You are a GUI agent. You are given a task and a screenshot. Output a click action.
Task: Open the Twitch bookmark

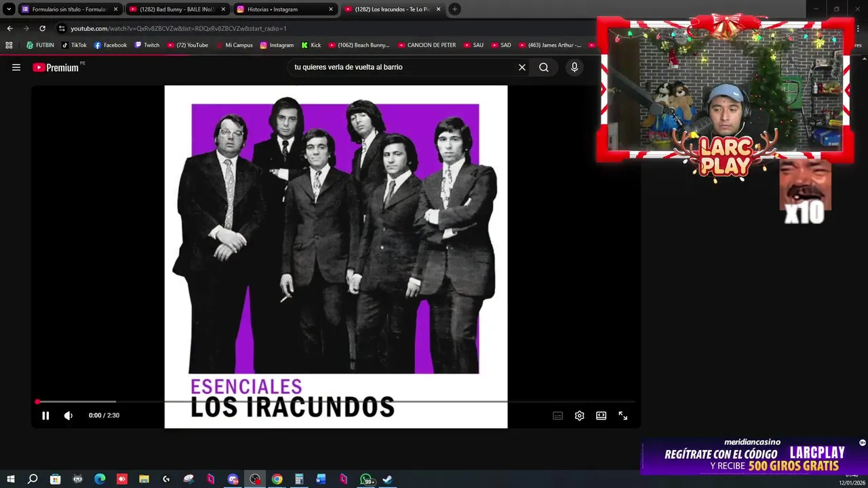pos(147,45)
